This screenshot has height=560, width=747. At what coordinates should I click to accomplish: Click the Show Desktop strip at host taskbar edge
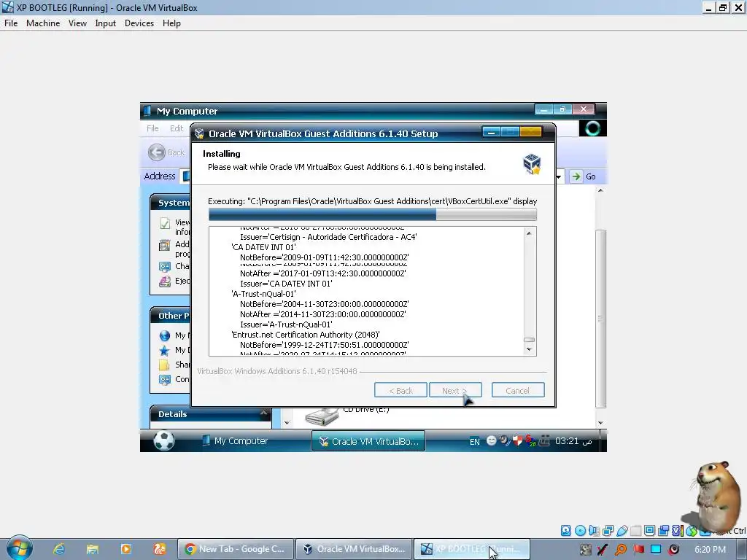click(743, 549)
